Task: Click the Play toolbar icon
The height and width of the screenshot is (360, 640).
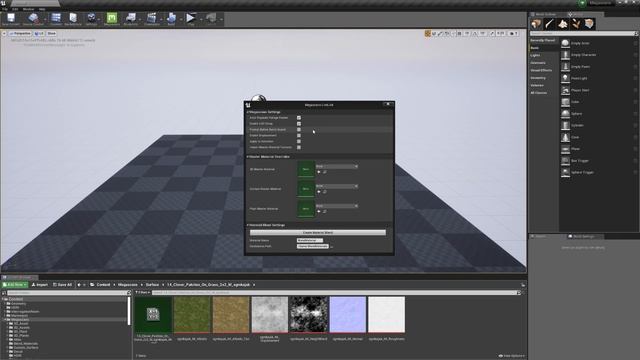Action: click(190, 18)
